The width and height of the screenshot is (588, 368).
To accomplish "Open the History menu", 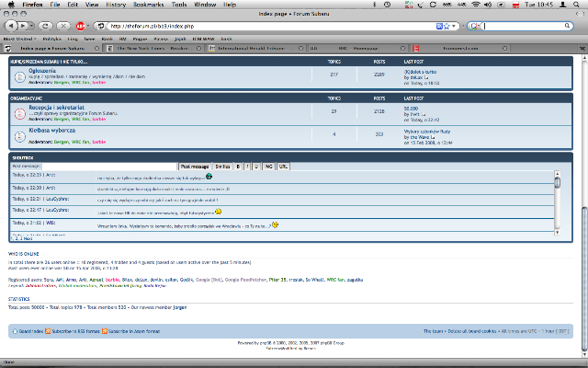I will 116,5.
